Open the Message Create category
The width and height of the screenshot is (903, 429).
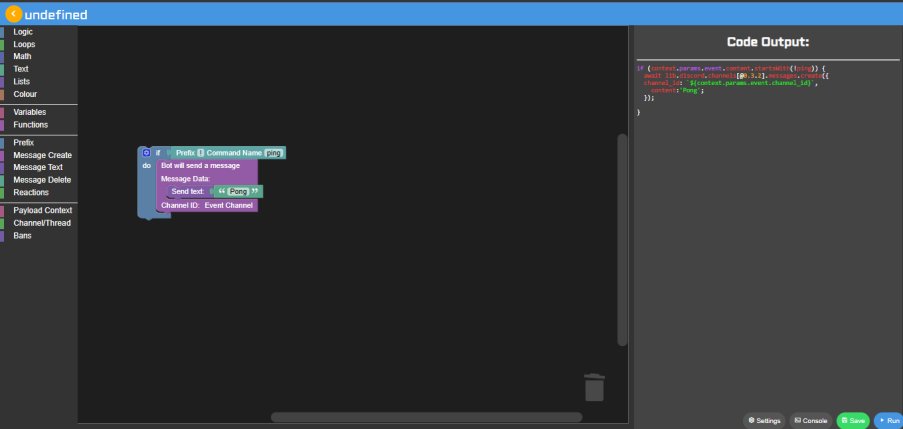point(43,155)
